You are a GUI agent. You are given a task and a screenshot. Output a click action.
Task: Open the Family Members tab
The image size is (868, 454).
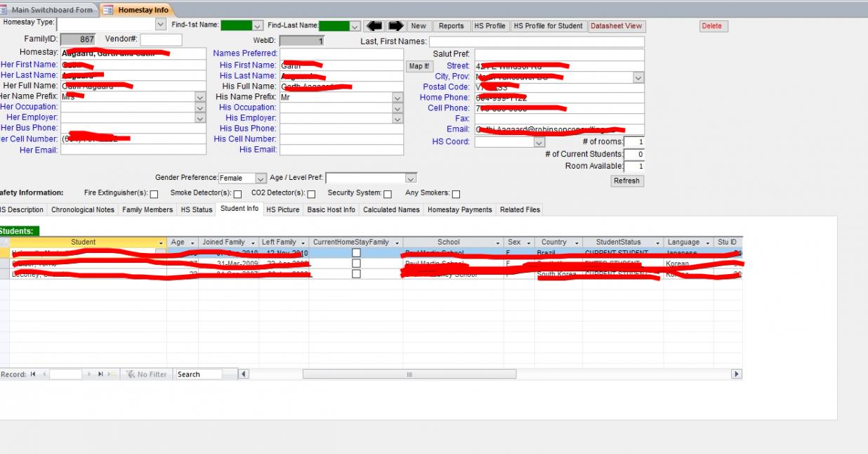[147, 209]
